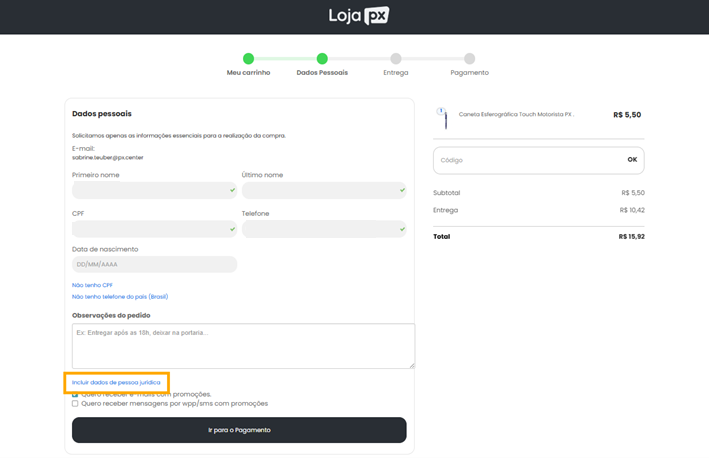Toggle the email promotions checkbox

(x=75, y=394)
